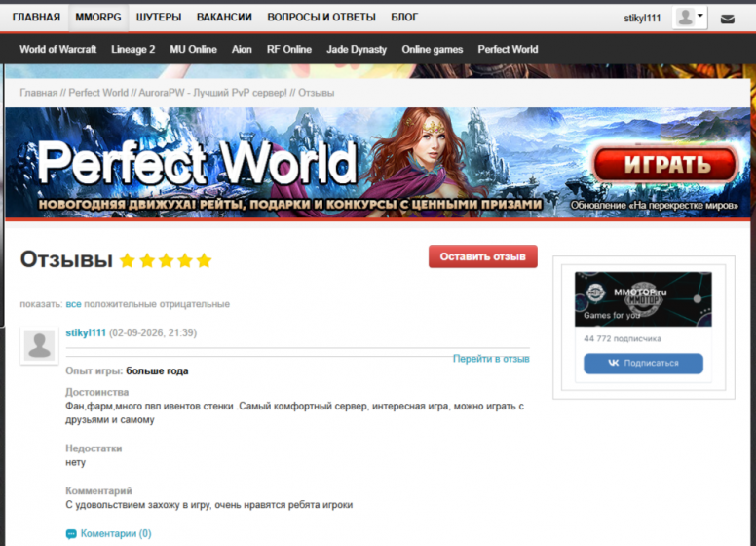
Task: Select Perfect World in submenu
Action: pyautogui.click(x=508, y=49)
